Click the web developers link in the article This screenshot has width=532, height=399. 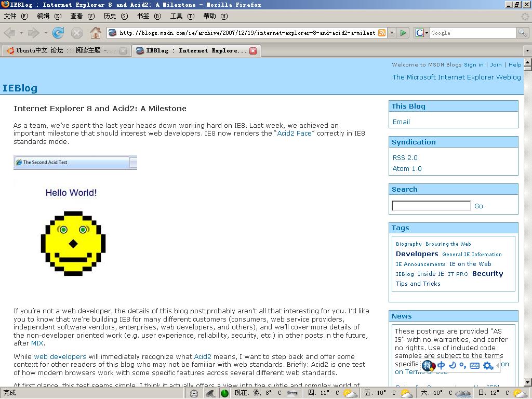click(x=60, y=356)
